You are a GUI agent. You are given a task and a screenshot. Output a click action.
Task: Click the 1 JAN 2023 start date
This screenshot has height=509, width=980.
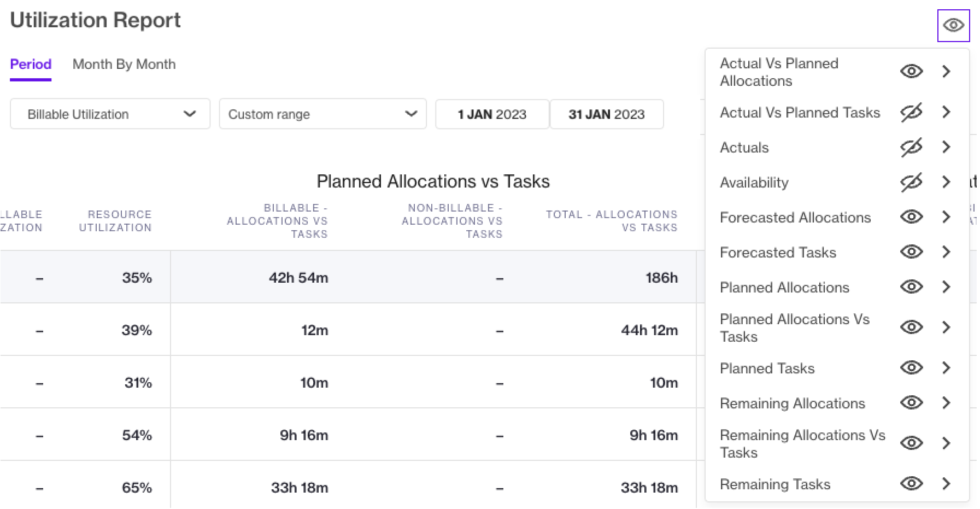tap(492, 114)
